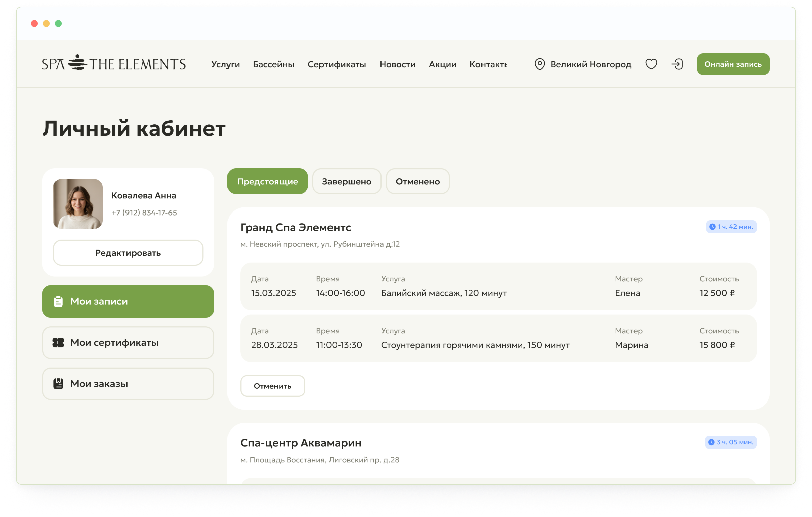Click Ковалева Анна's profile photo
This screenshot has width=812, height=517.
click(78, 204)
